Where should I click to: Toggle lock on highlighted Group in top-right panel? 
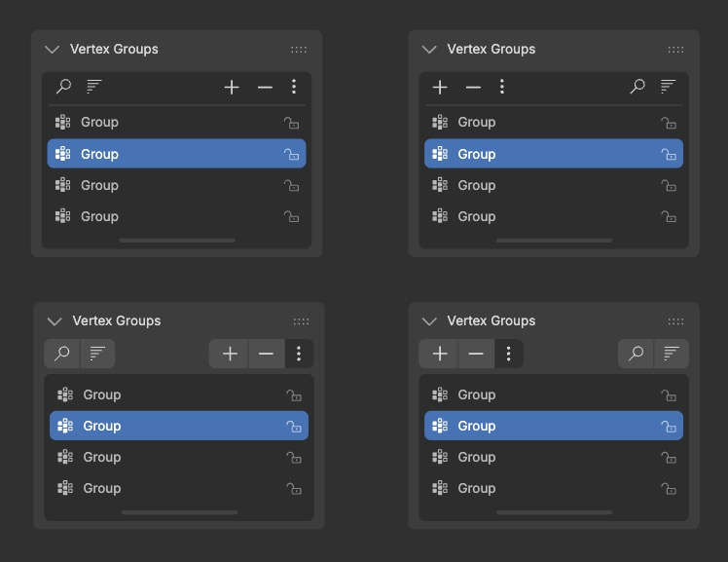pos(669,154)
